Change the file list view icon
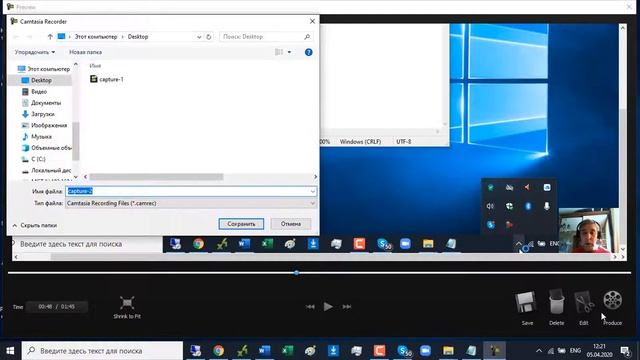 [x=279, y=52]
